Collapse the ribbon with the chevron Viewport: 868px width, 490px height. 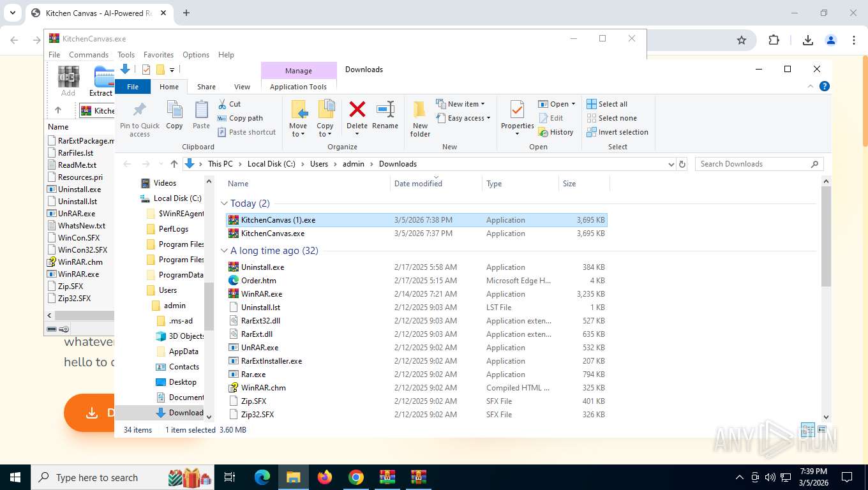pyautogui.click(x=812, y=86)
